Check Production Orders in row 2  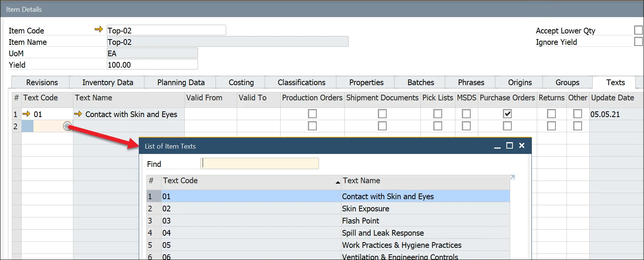tap(312, 126)
